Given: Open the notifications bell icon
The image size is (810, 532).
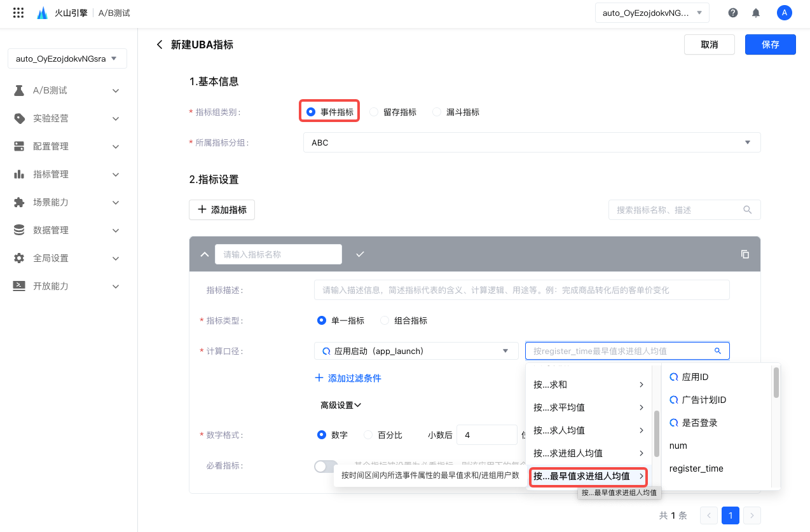Looking at the screenshot, I should pos(756,13).
